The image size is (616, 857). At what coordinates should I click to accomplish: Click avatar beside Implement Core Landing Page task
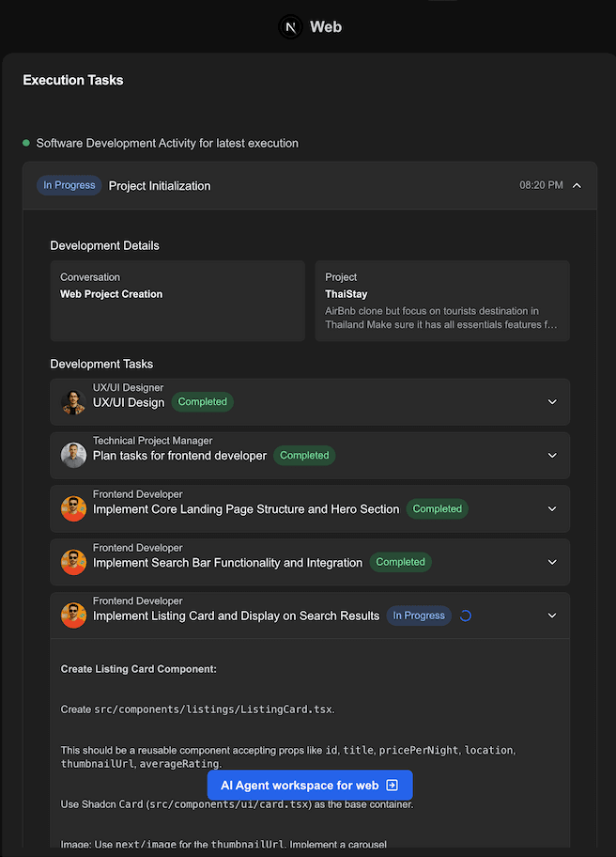73,509
